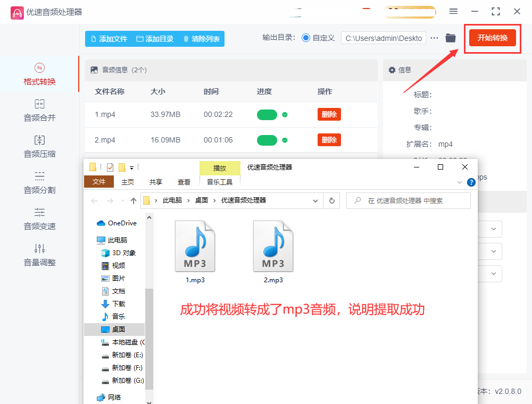Open the 格式转换 format conversion tool
532x404 pixels.
(x=39, y=74)
